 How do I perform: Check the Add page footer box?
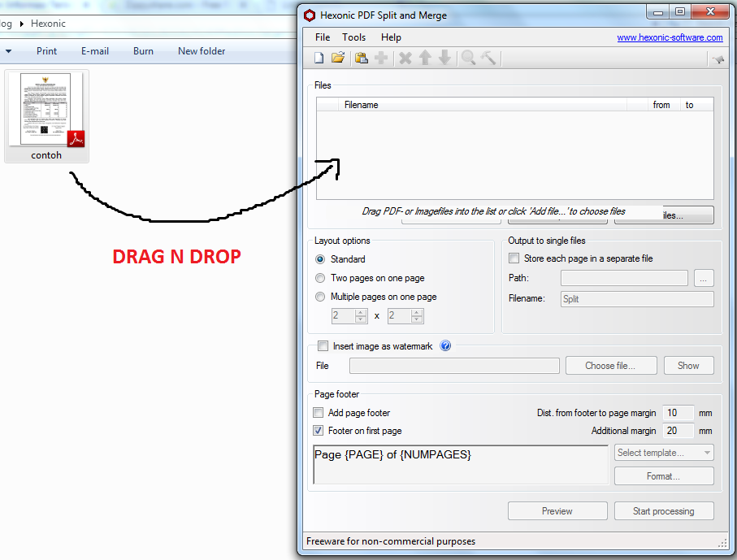[x=319, y=413]
